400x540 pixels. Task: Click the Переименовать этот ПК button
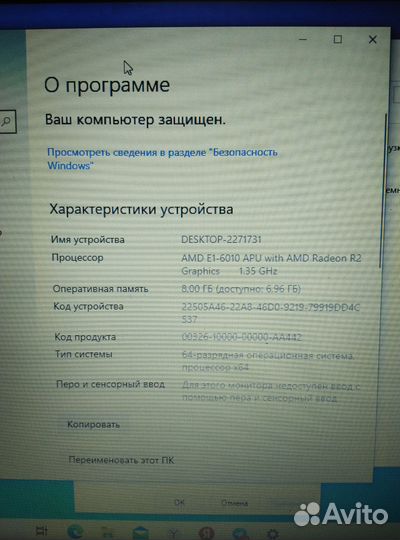pos(121,460)
